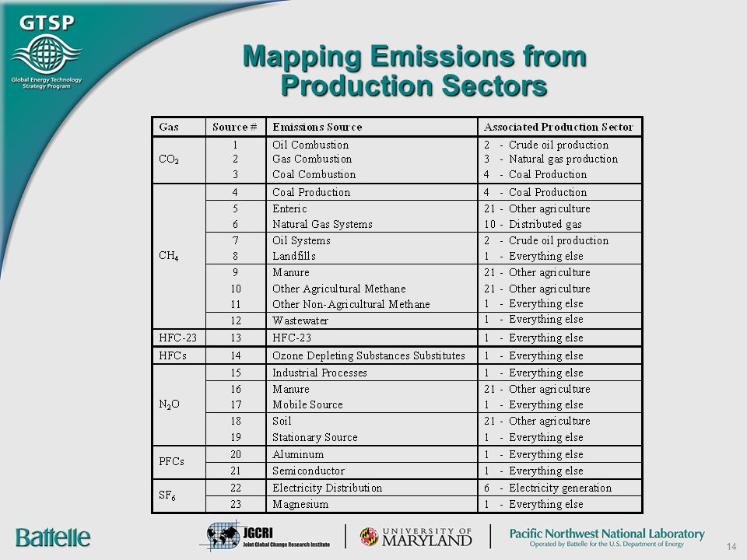
Task: Click the 'Emissions Source' column header
Action: pos(317,127)
